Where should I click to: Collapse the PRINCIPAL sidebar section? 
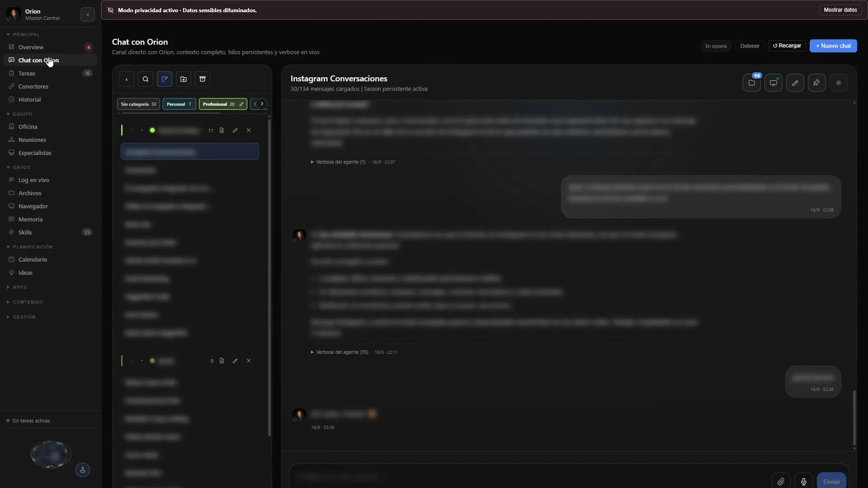(24, 34)
